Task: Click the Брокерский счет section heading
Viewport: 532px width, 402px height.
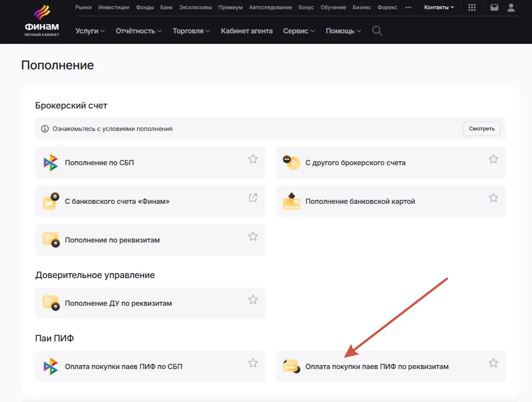Action: (x=71, y=105)
